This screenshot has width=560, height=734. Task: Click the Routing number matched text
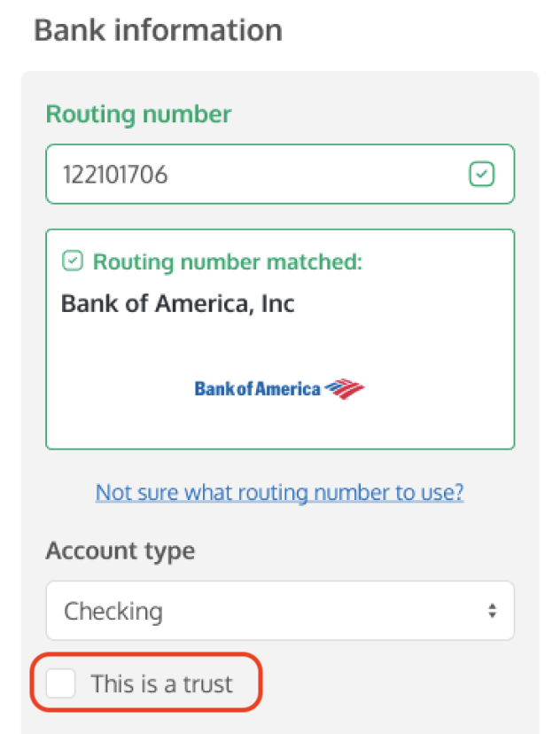228,262
